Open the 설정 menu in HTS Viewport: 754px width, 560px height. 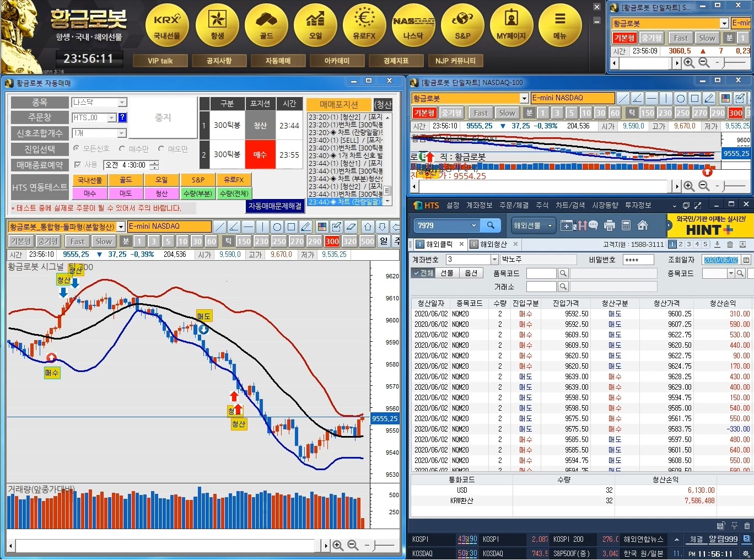[x=453, y=205]
